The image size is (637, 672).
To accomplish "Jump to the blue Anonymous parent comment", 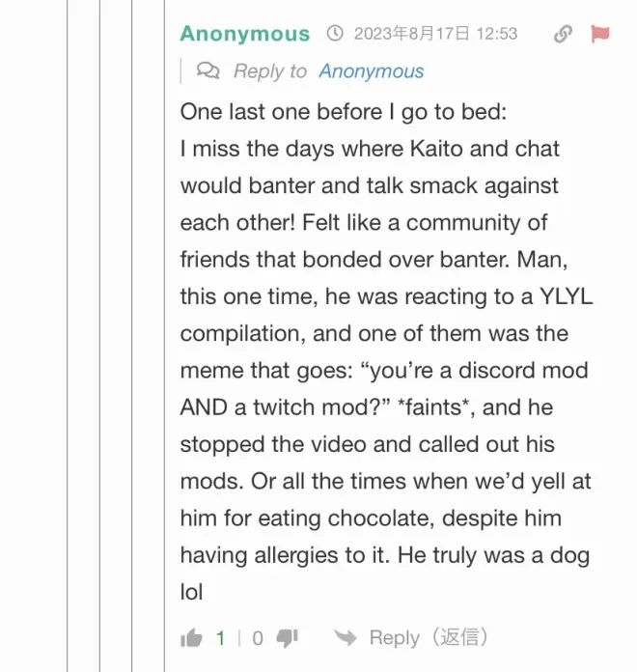I will tap(372, 71).
